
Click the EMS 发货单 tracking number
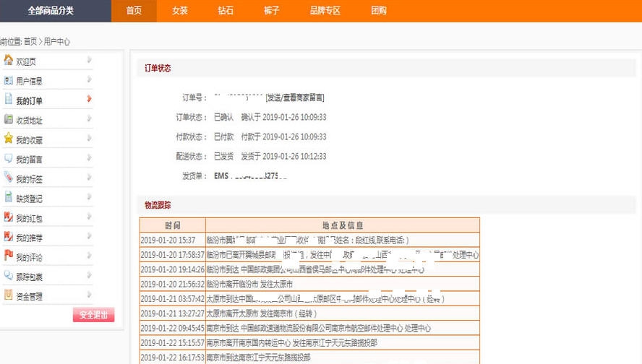(x=250, y=176)
